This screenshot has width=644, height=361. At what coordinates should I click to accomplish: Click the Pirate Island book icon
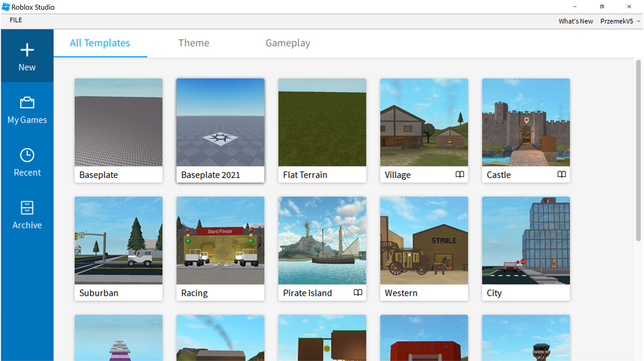click(358, 292)
